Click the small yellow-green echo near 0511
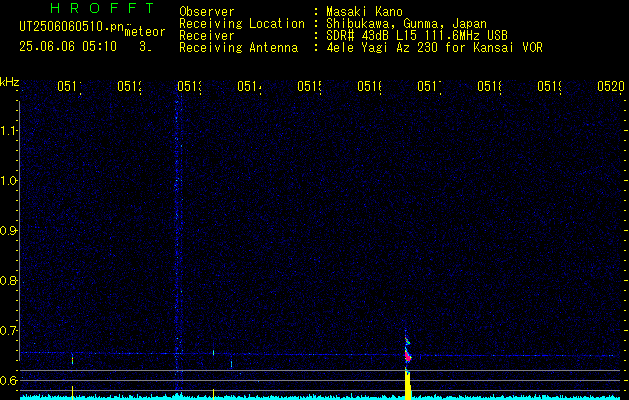This screenshot has height=400, width=629. (x=72, y=358)
